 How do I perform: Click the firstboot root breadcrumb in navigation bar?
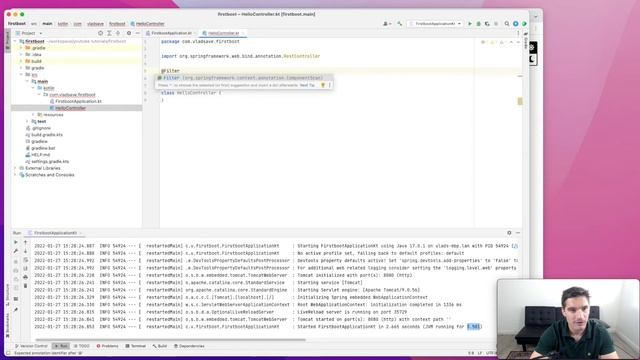pyautogui.click(x=17, y=24)
